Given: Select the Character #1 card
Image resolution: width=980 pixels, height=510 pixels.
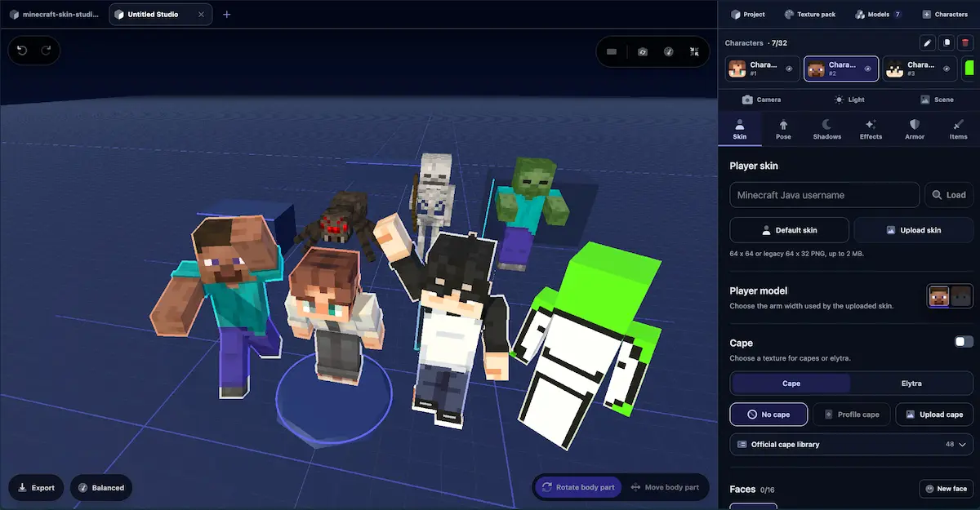Looking at the screenshot, I should click(762, 69).
